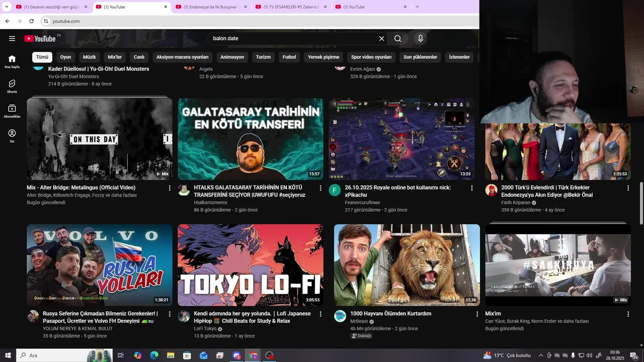Open options menu for Rusya Seferine video
This screenshot has height=362, width=644.
tap(170, 314)
